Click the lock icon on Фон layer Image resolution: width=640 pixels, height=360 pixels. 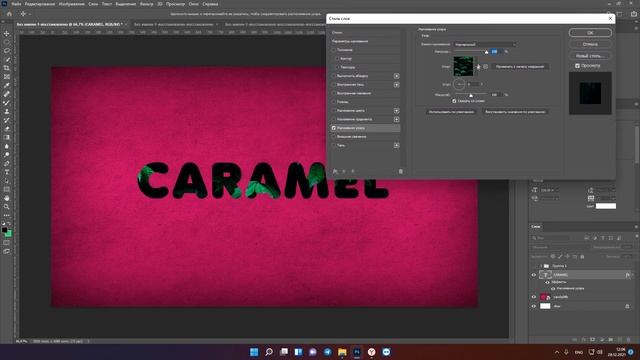tap(627, 306)
